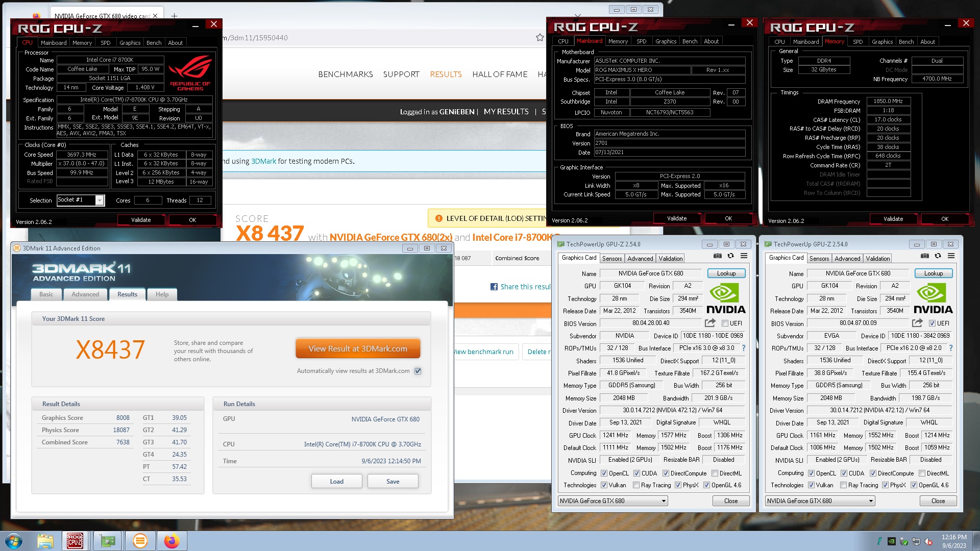Click question mark next to PCIe x16 3.0
980x551 pixels.
click(744, 348)
